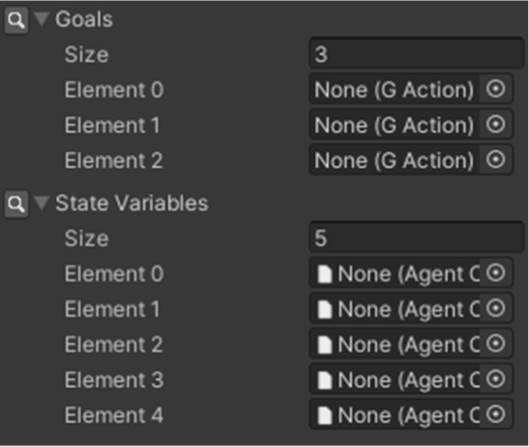The image size is (529, 447).
Task: Click the Goals Size field showing 3
Action: tap(416, 54)
